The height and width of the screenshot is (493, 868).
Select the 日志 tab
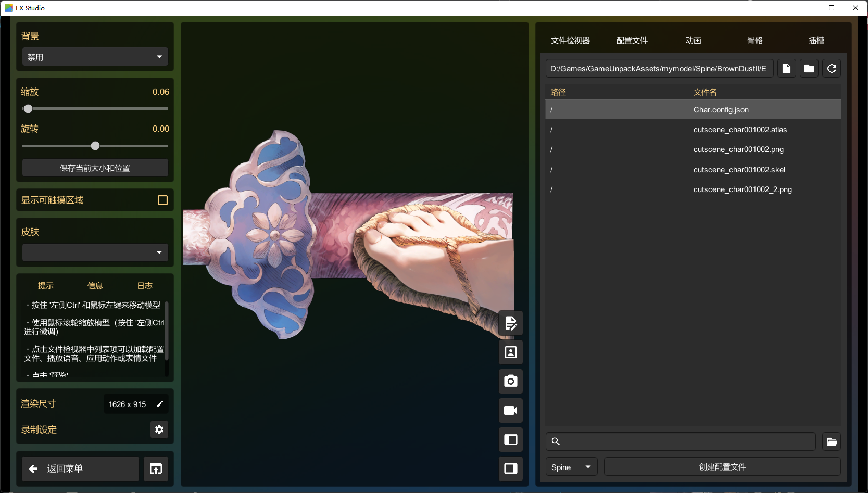tap(145, 286)
